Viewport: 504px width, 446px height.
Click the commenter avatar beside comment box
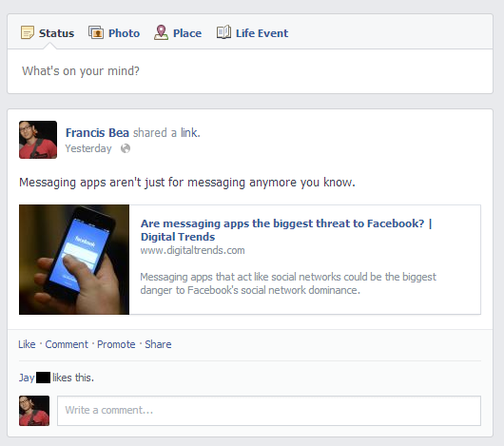point(34,411)
